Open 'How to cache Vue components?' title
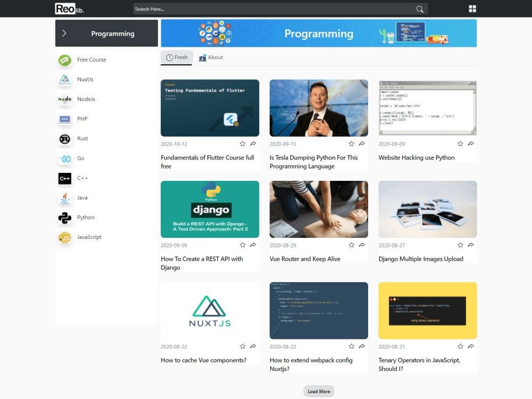The height and width of the screenshot is (399, 532). click(204, 360)
